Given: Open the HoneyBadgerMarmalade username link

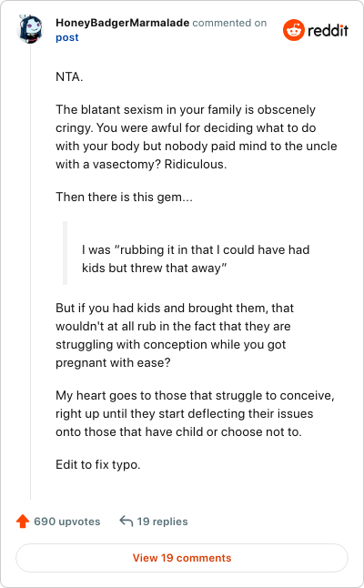Looking at the screenshot, I should (123, 23).
